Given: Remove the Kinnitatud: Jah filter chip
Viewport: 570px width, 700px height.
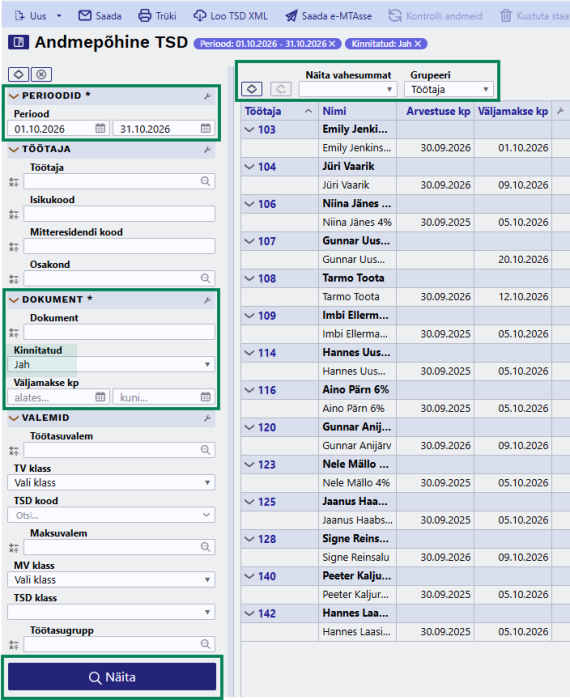Looking at the screenshot, I should 418,44.
